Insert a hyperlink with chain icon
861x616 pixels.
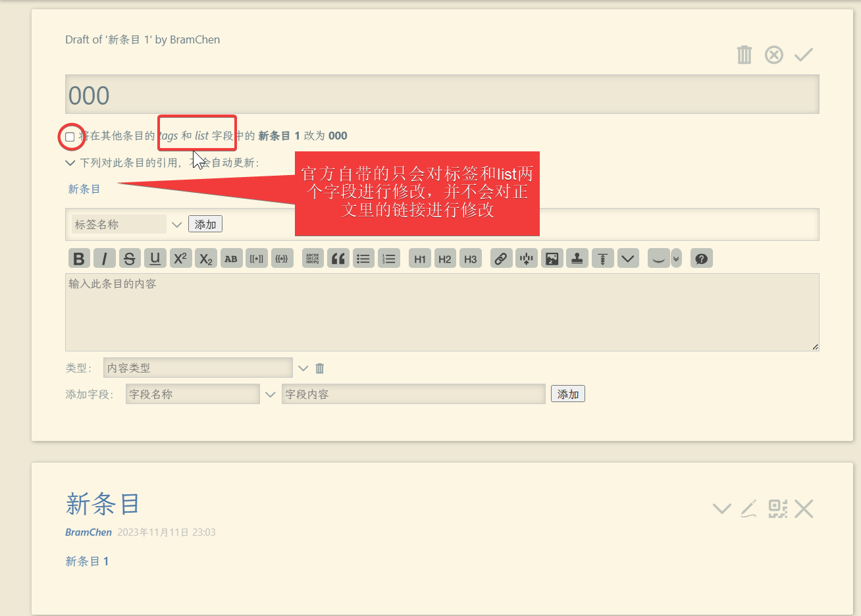tap(502, 259)
